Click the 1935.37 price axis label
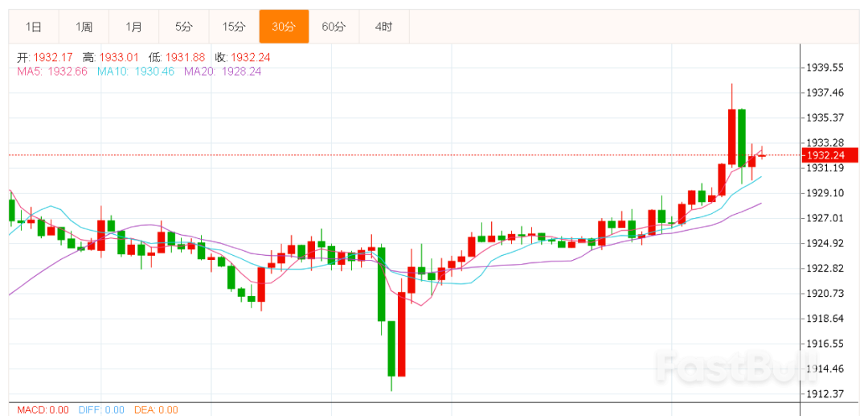This screenshot has height=416, width=868. click(825, 117)
